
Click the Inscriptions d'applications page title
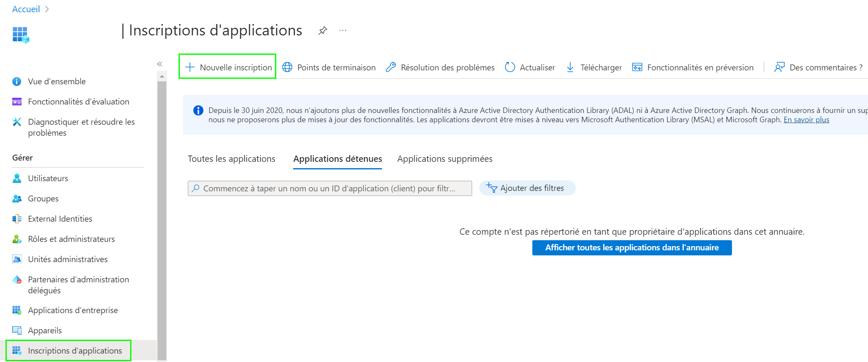coord(216,30)
